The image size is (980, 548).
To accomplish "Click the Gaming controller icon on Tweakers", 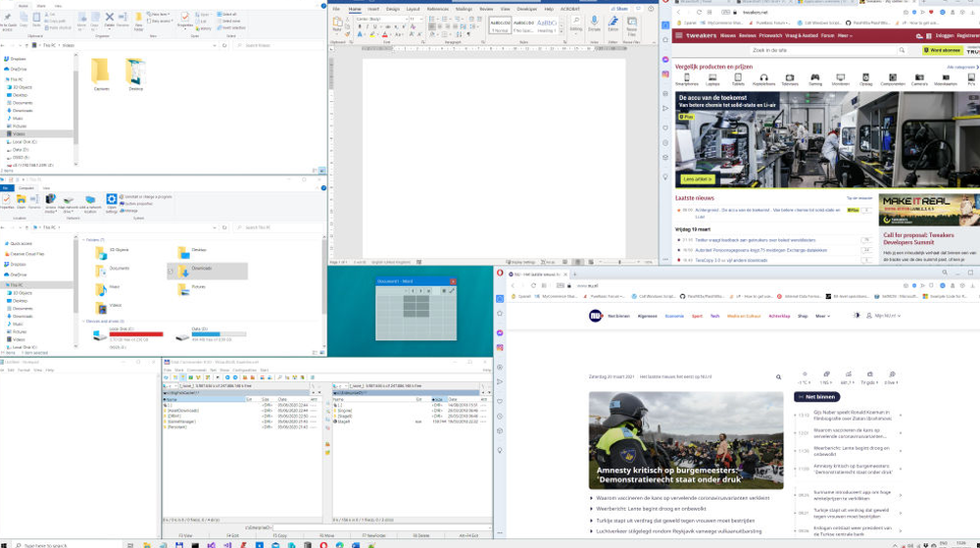I will pos(815,77).
